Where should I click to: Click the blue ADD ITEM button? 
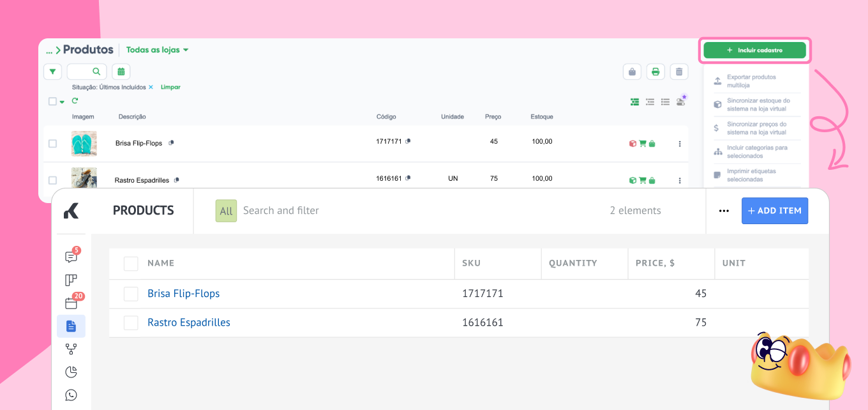[774, 211]
